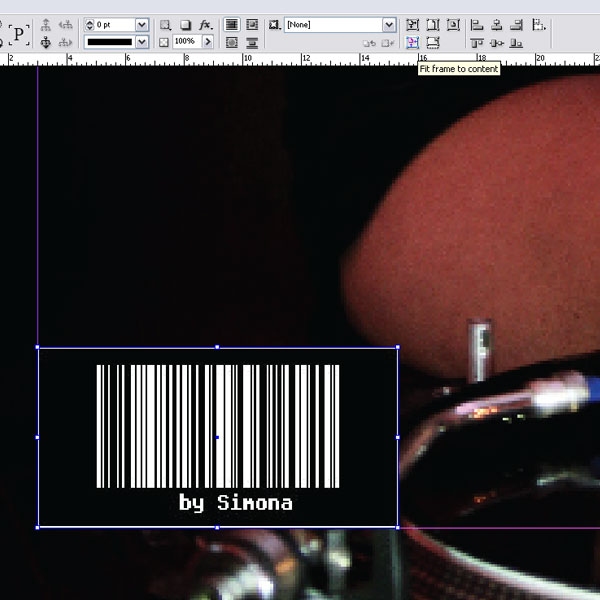Click the frame's top-center selection handle

click(217, 347)
